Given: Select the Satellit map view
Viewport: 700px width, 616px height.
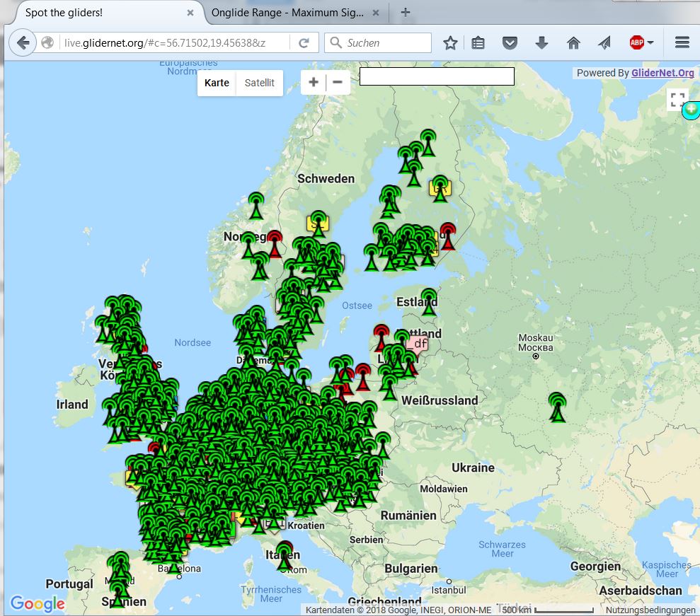Looking at the screenshot, I should click(259, 83).
